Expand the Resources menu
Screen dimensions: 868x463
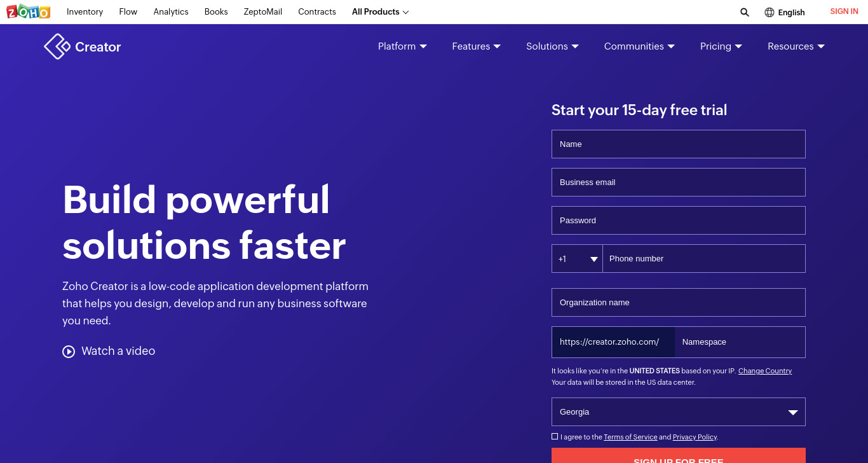coord(796,46)
